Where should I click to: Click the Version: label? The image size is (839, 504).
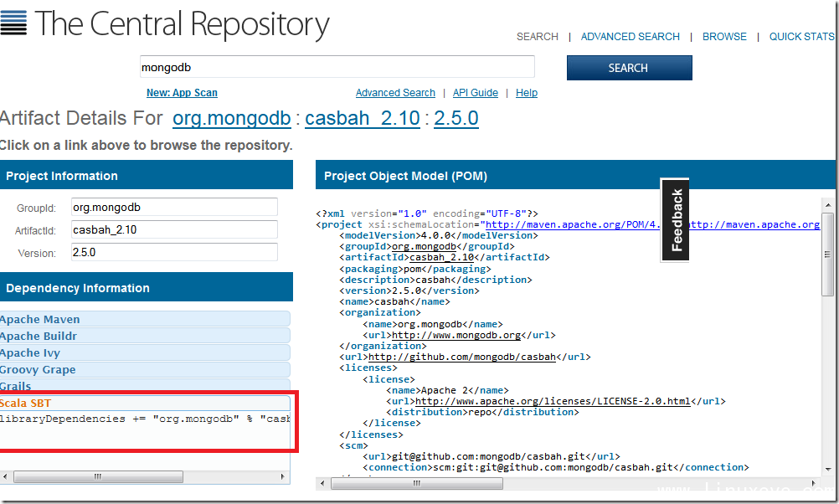click(x=37, y=253)
